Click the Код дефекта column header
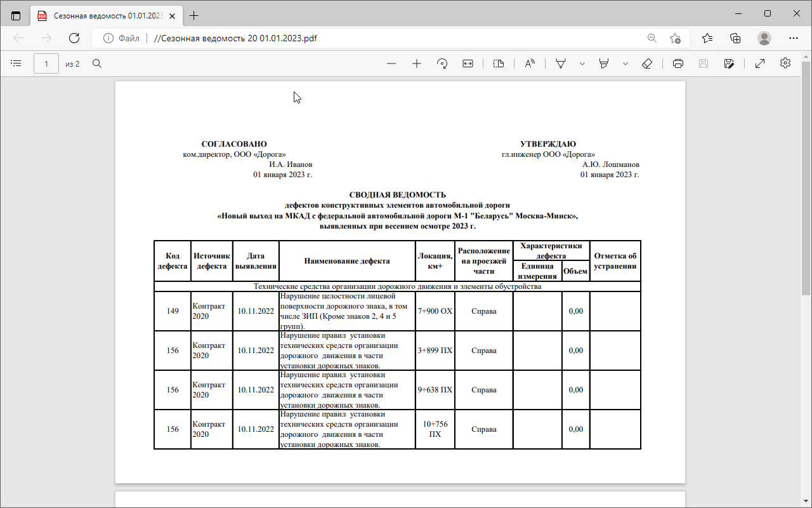 click(x=173, y=261)
